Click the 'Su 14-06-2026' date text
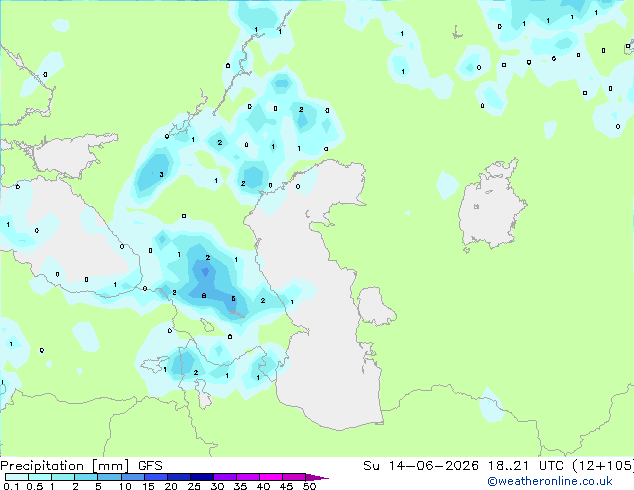Viewport: 634px width, 490px height. click(421, 466)
